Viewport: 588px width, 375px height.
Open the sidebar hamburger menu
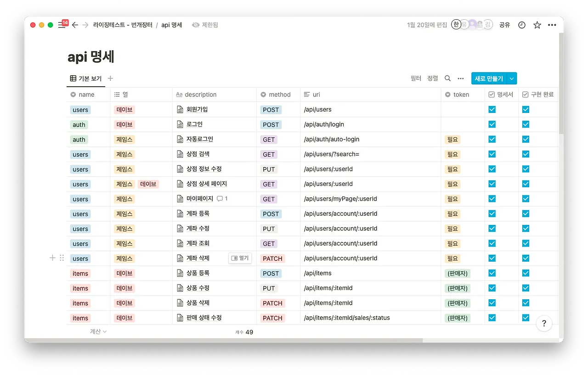click(62, 25)
